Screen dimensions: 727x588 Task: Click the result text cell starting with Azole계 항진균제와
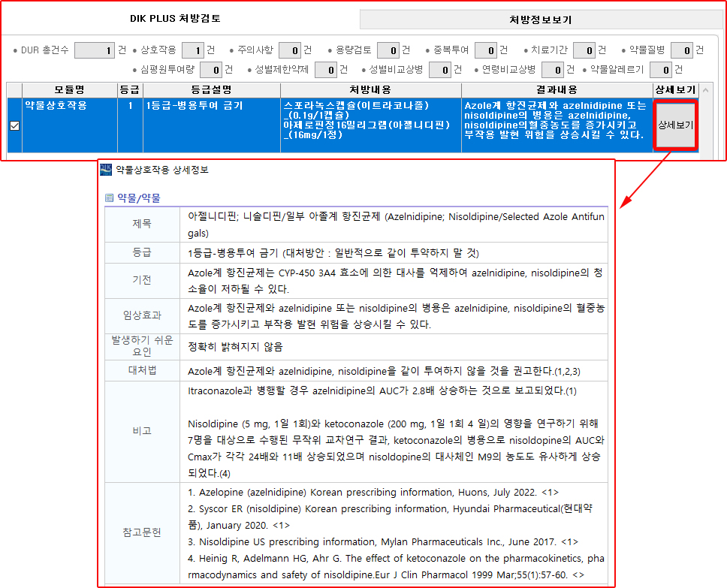[x=557, y=125]
